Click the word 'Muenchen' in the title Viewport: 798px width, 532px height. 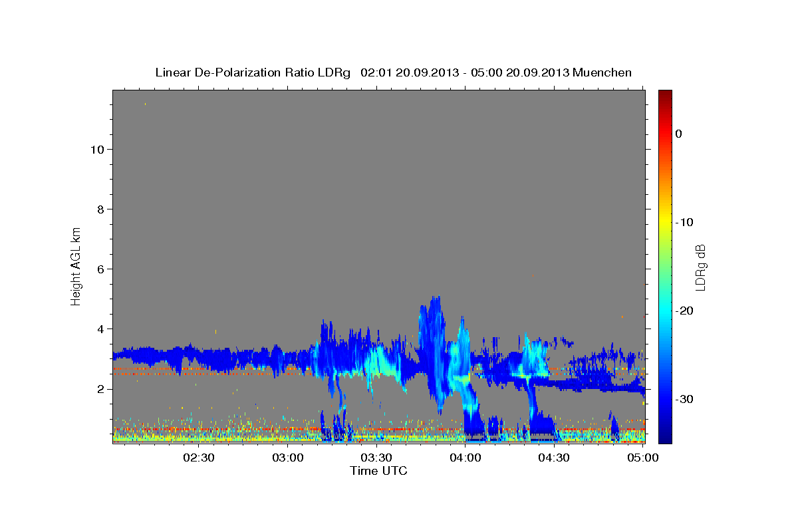pos(602,72)
